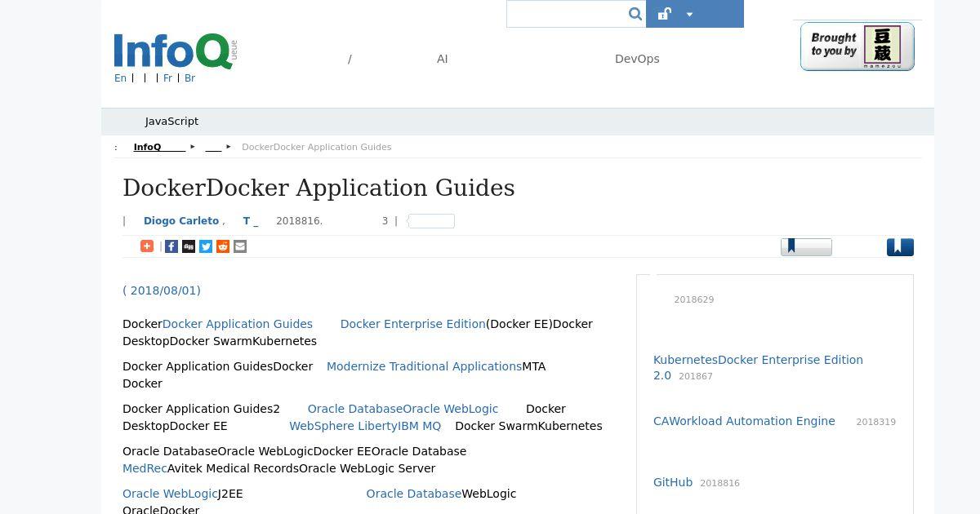Switch language to En

(120, 78)
